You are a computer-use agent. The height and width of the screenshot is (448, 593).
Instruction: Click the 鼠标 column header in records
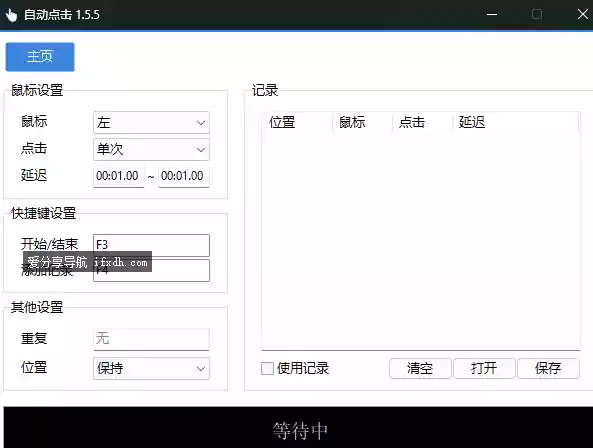(x=362, y=122)
